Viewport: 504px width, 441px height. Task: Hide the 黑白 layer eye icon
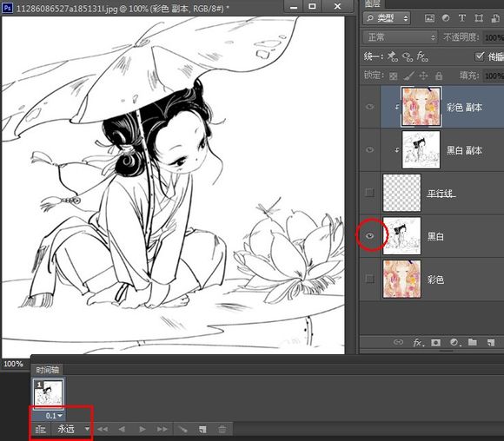pos(370,236)
